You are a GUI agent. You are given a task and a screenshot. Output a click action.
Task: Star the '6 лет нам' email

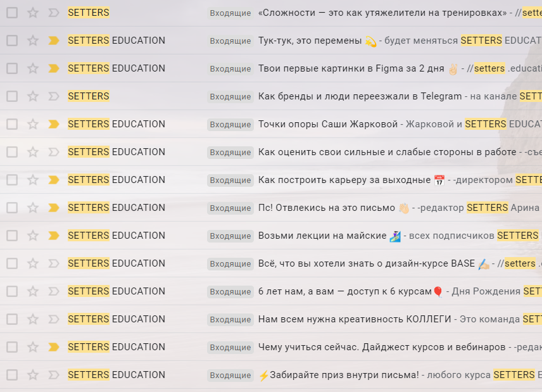[x=33, y=291]
